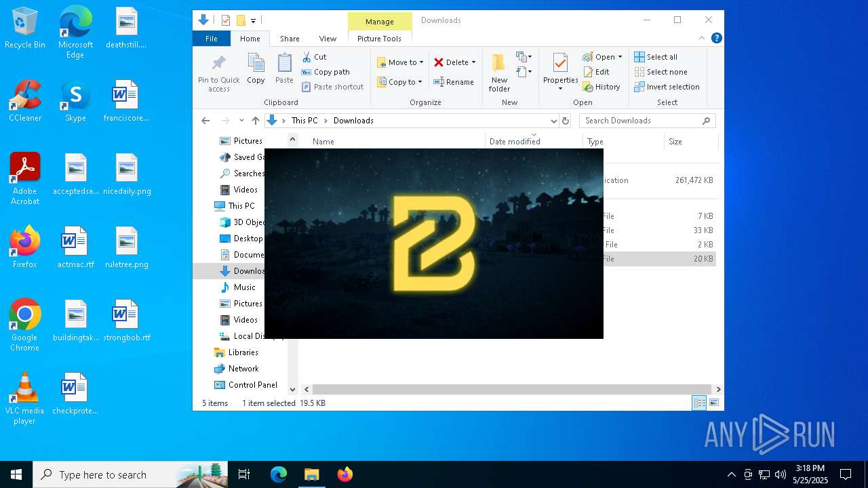Open the Recycle Bin desktop icon
The width and height of the screenshot is (868, 488).
[25, 28]
